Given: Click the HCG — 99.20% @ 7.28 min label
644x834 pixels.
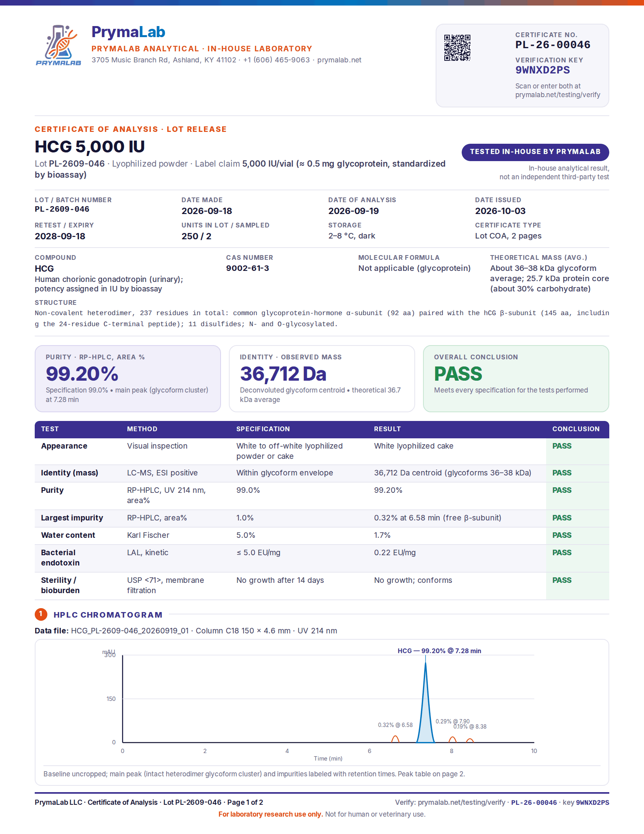Looking at the screenshot, I should click(x=439, y=651).
